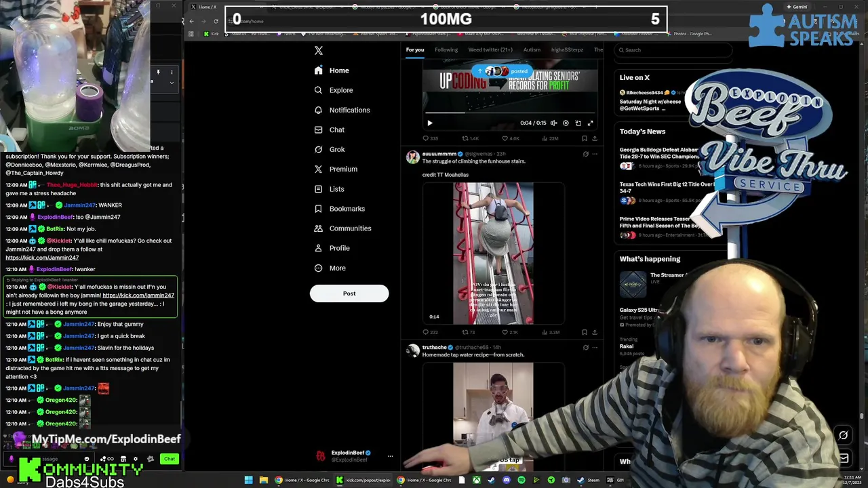
Task: Select the For you tab
Action: pos(415,49)
